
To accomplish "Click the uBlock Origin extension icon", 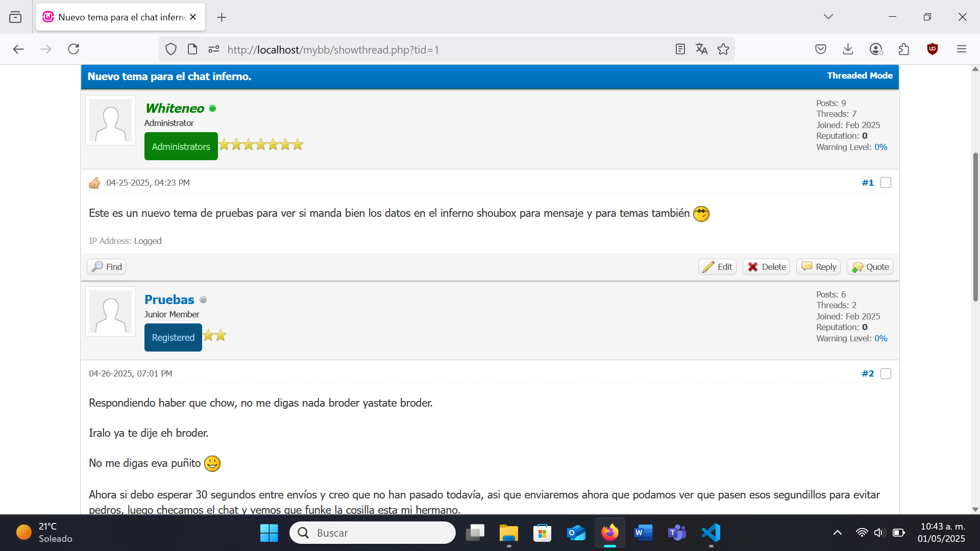I will pyautogui.click(x=932, y=49).
